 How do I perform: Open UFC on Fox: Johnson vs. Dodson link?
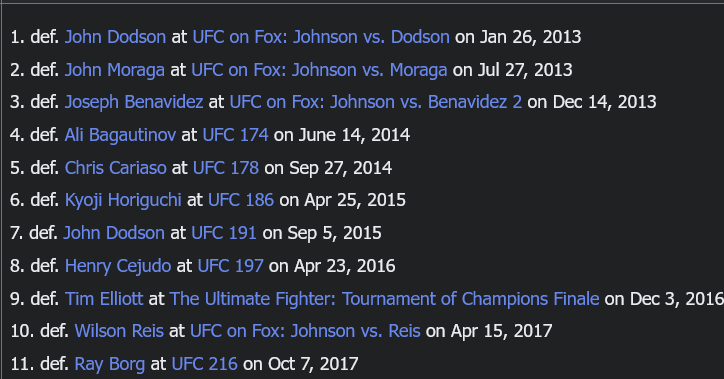tap(321, 37)
